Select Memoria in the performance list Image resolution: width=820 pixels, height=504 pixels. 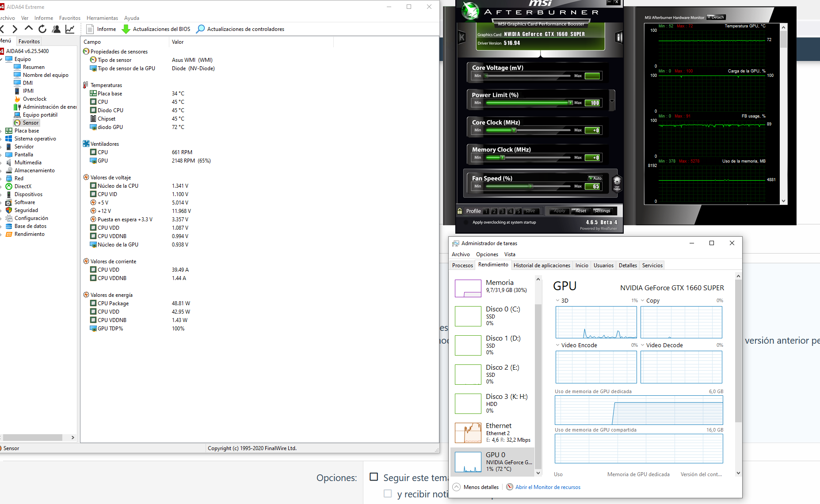point(492,288)
